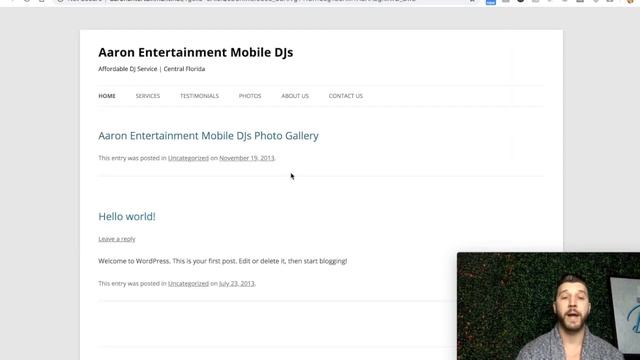The image size is (640, 360).
Task: Open the Services menu item
Action: tap(148, 96)
